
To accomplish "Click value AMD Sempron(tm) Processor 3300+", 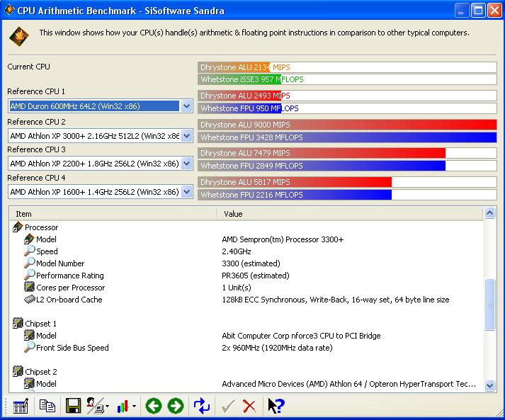I will click(283, 239).
